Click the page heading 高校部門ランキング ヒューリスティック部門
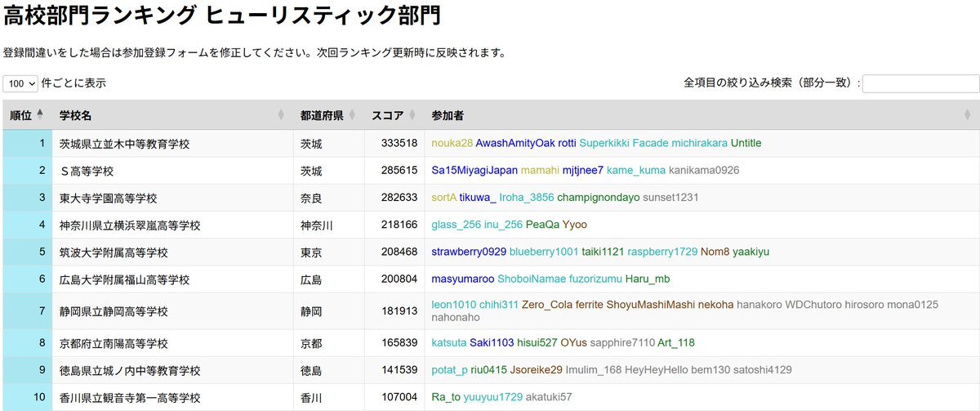 (x=221, y=16)
